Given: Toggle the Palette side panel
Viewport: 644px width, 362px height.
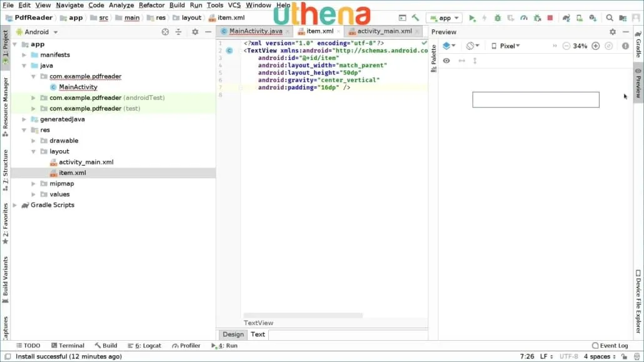Looking at the screenshot, I should (x=433, y=58).
